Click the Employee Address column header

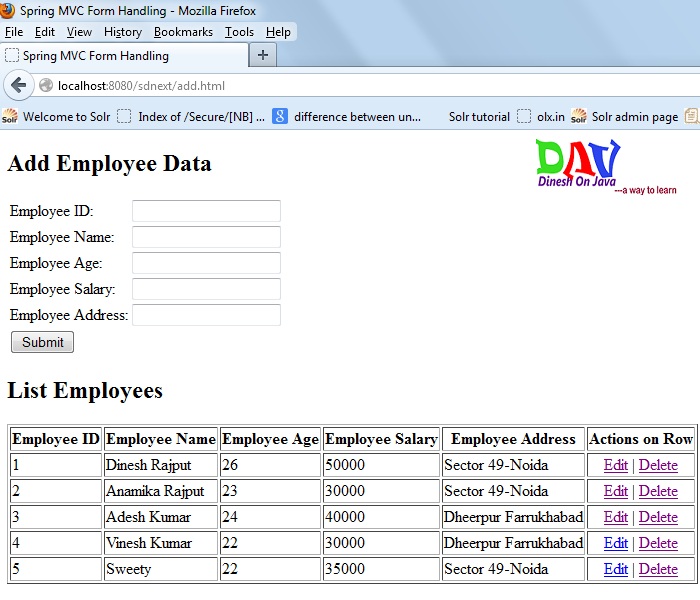pos(513,439)
